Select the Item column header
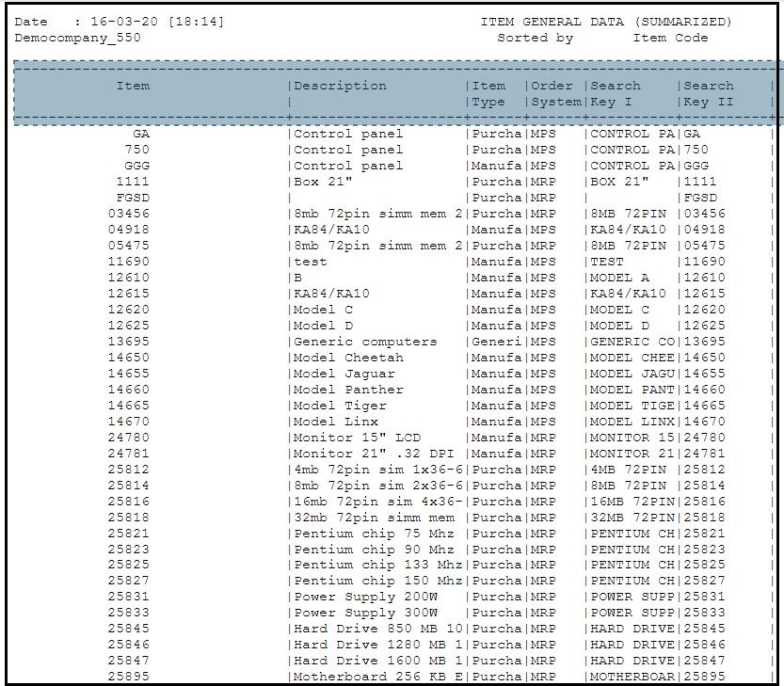 (134, 86)
